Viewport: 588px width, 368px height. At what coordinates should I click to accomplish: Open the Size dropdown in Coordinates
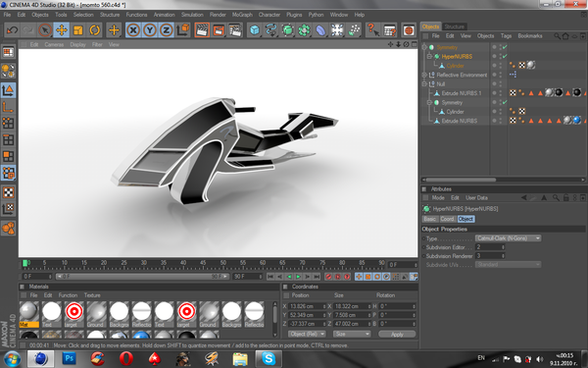pyautogui.click(x=352, y=334)
